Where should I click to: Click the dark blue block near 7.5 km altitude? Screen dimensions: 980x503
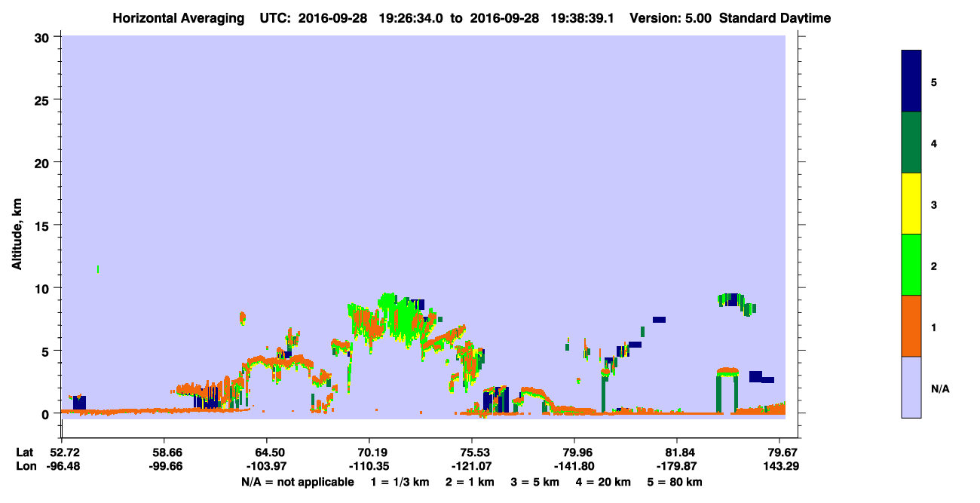pos(659,320)
